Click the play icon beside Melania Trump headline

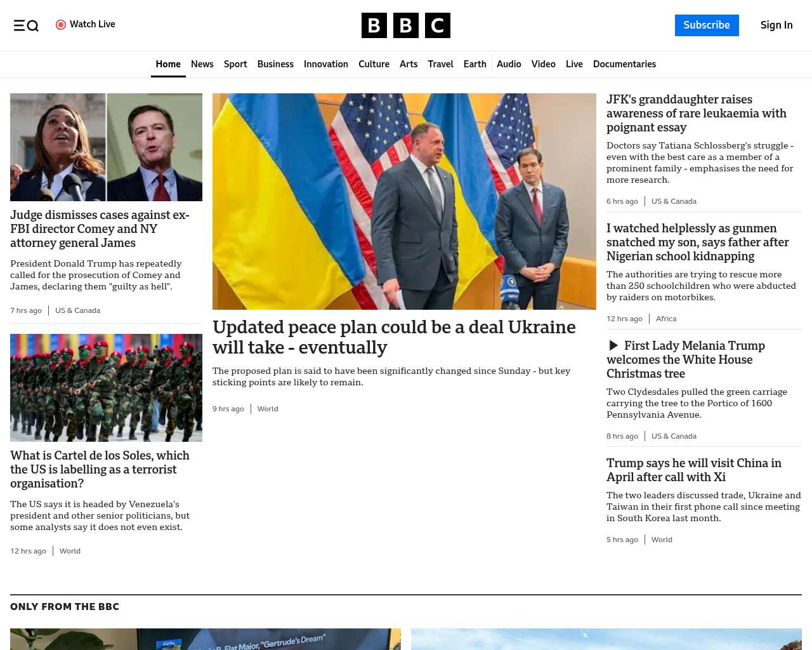coord(613,345)
